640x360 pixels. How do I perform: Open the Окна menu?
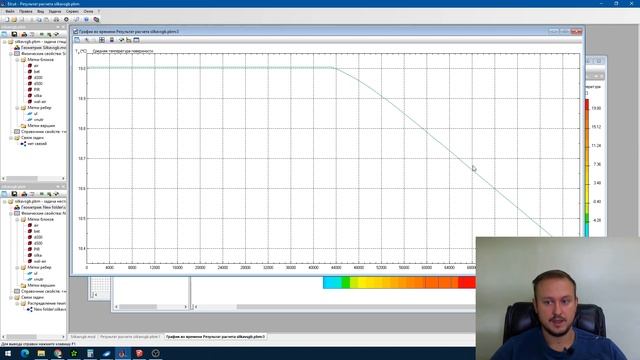(88, 11)
